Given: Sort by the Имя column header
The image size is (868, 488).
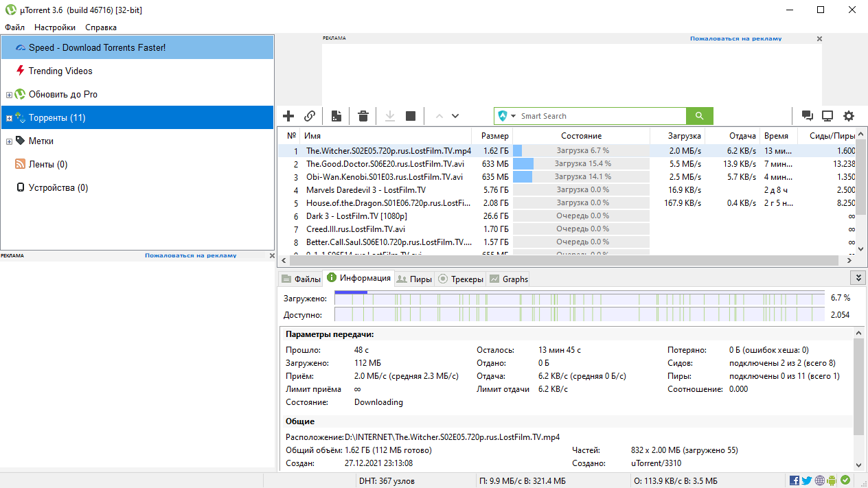Looking at the screenshot, I should (x=386, y=136).
